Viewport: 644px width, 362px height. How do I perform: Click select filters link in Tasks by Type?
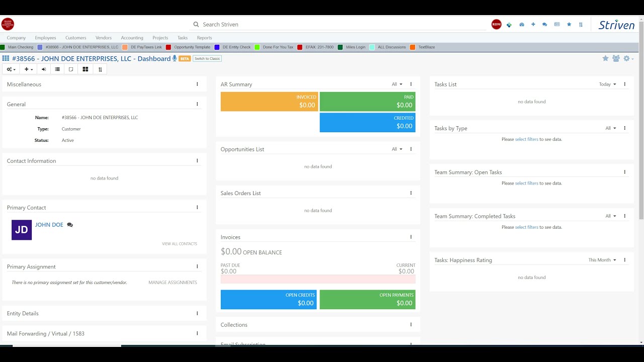click(x=527, y=139)
